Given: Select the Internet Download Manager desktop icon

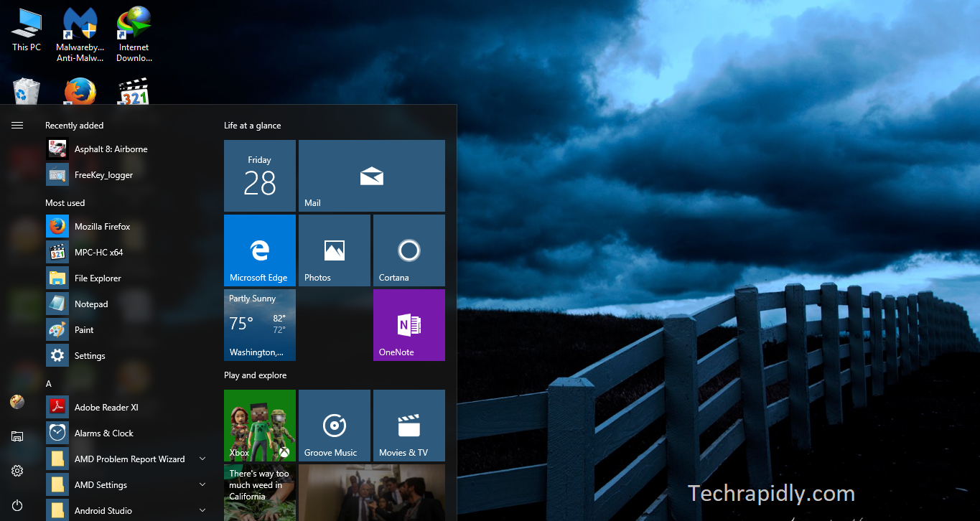Looking at the screenshot, I should pyautogui.click(x=134, y=34).
